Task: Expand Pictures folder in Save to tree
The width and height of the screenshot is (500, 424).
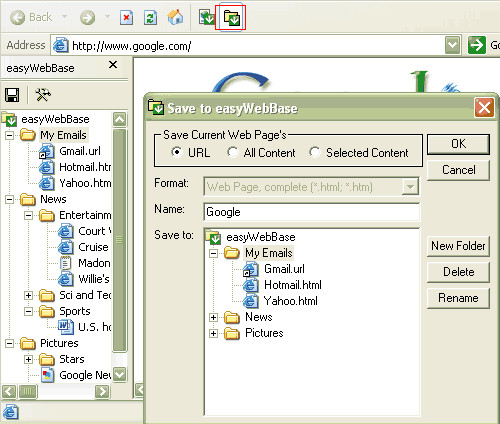Action: [214, 333]
